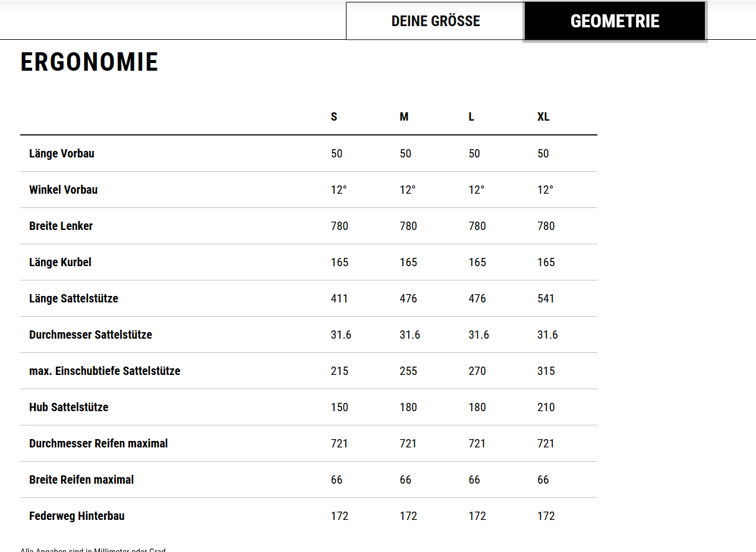Click the Breite Lenker row label
The image size is (756, 552).
(61, 226)
